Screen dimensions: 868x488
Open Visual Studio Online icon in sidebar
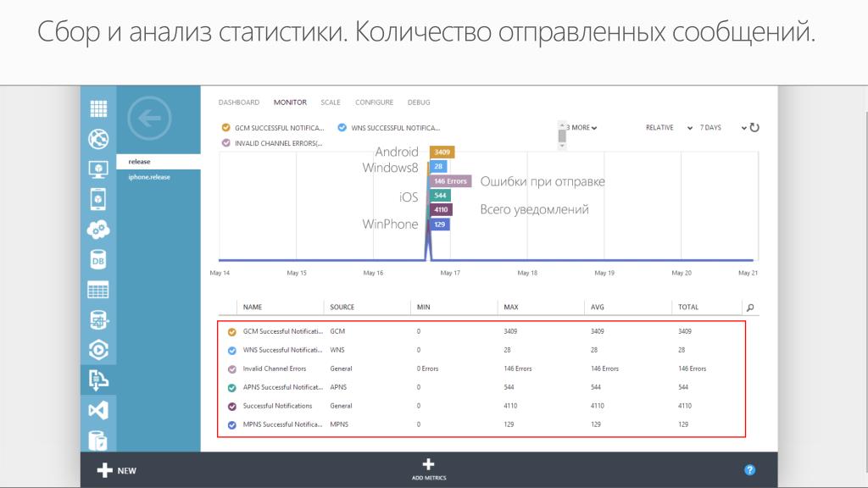(x=98, y=410)
